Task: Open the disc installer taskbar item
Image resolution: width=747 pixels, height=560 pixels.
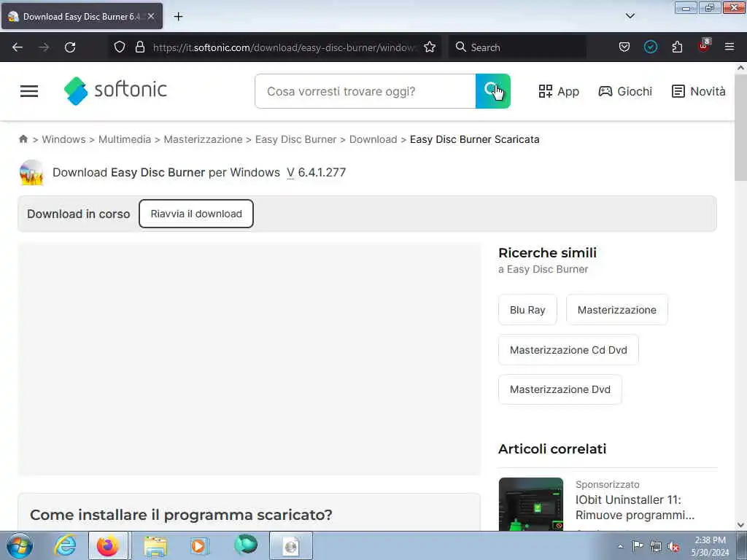Action: (x=291, y=545)
